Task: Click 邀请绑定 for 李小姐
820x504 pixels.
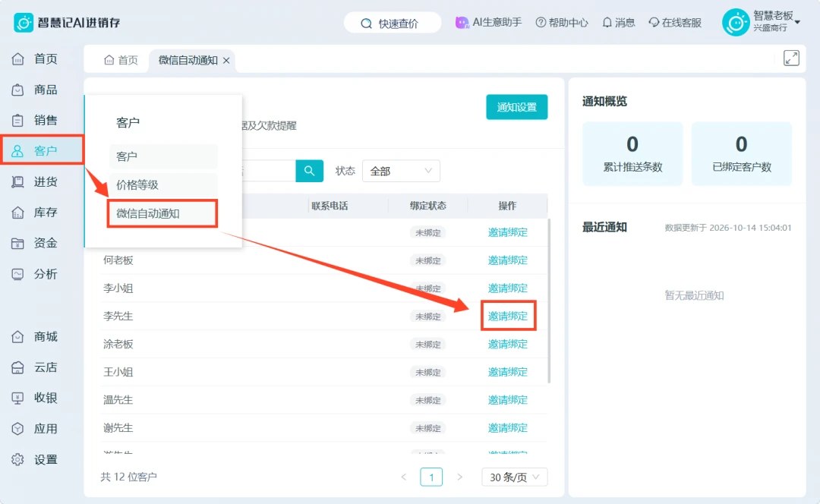Action: point(508,288)
